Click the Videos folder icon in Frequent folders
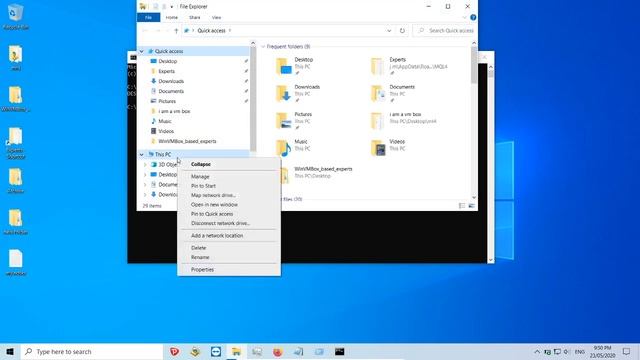 pyautogui.click(x=378, y=148)
